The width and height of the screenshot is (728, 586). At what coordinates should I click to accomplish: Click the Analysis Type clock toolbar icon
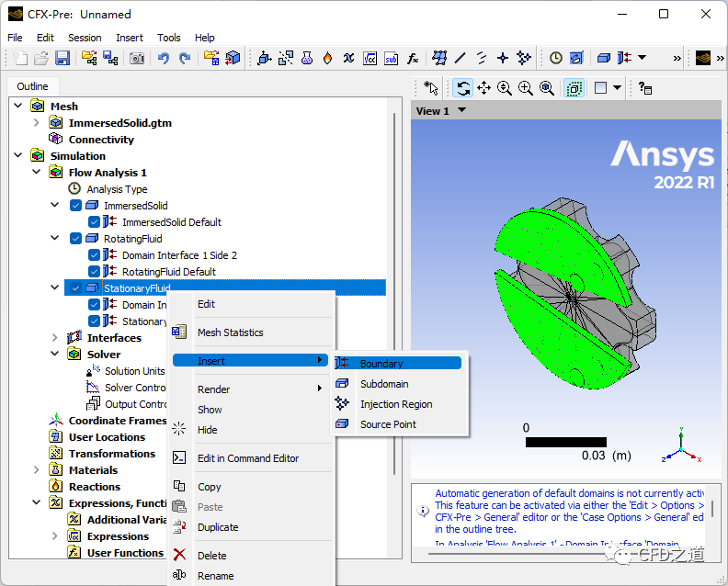(556, 58)
